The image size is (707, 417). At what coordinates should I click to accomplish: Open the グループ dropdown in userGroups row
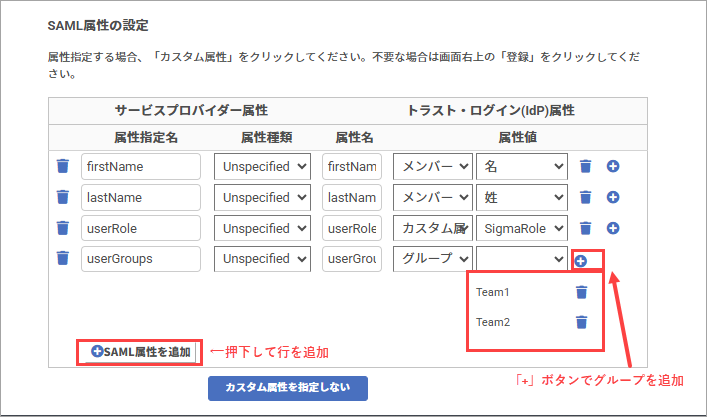(x=433, y=259)
